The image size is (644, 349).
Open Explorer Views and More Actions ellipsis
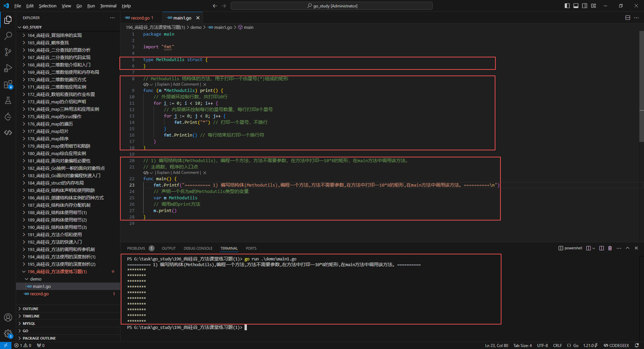pos(112,18)
